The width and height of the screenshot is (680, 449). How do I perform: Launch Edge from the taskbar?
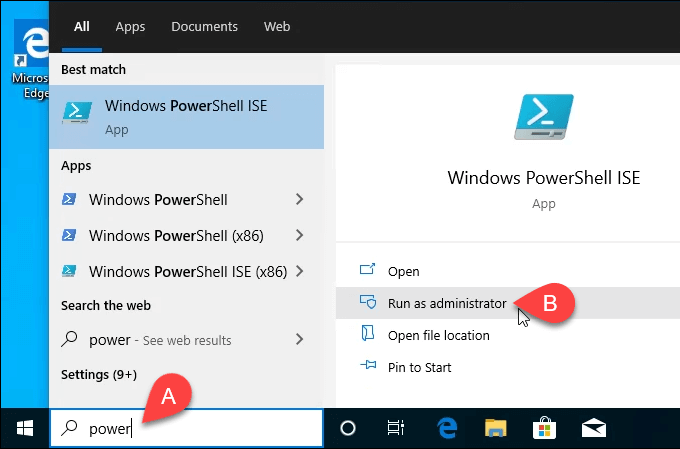pyautogui.click(x=447, y=429)
